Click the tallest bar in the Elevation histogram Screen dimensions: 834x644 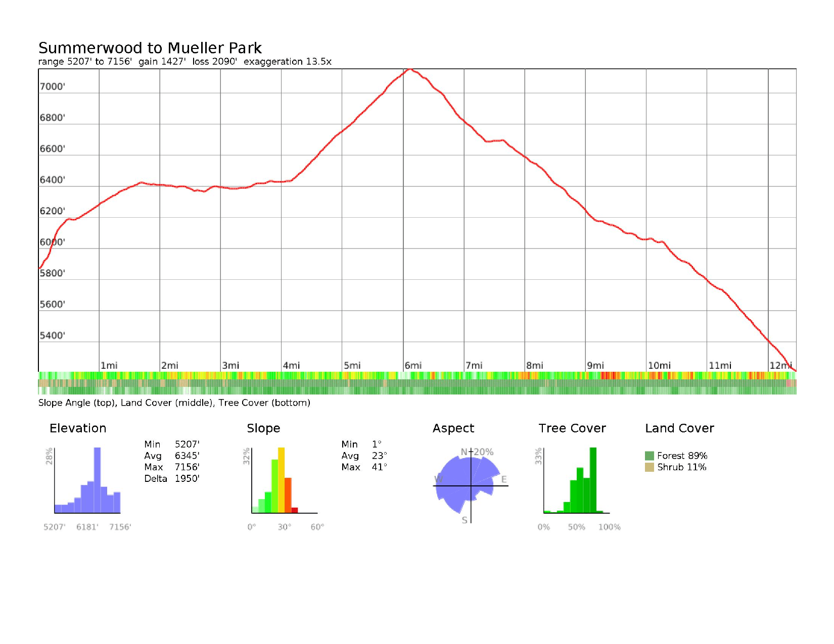click(98, 480)
